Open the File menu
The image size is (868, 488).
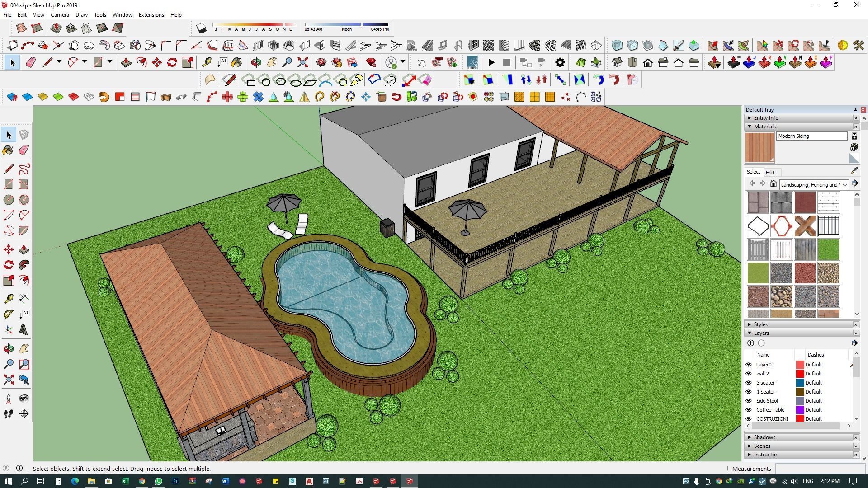point(7,15)
